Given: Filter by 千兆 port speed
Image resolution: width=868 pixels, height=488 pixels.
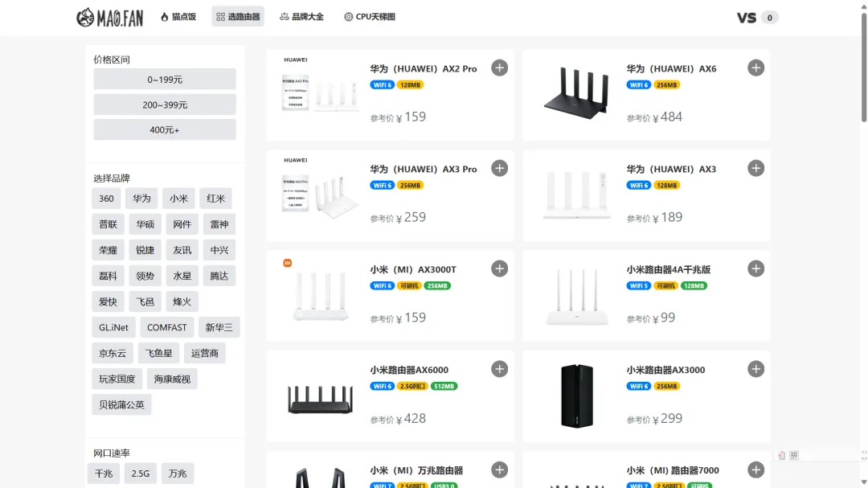Looking at the screenshot, I should tap(104, 474).
